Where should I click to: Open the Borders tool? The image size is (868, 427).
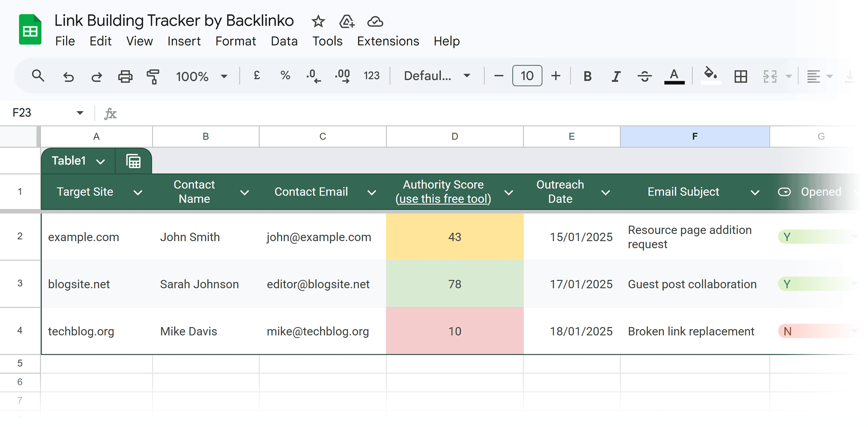[x=740, y=76]
